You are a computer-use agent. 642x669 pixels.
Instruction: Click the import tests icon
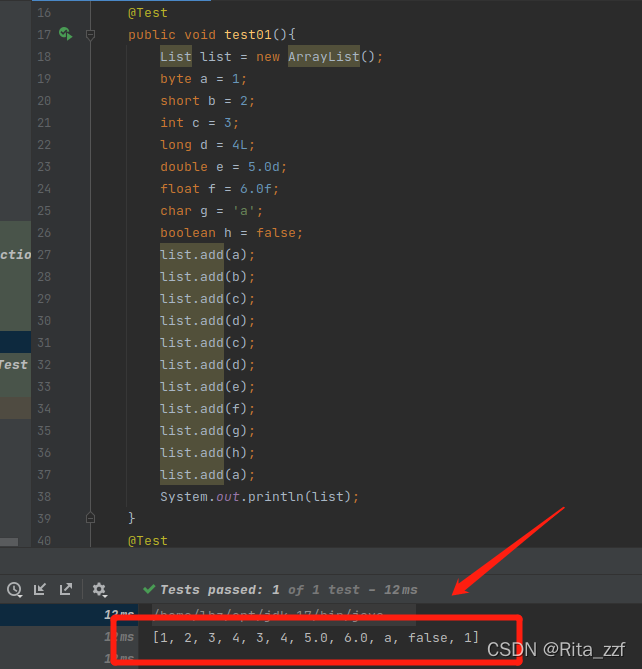pos(40,589)
